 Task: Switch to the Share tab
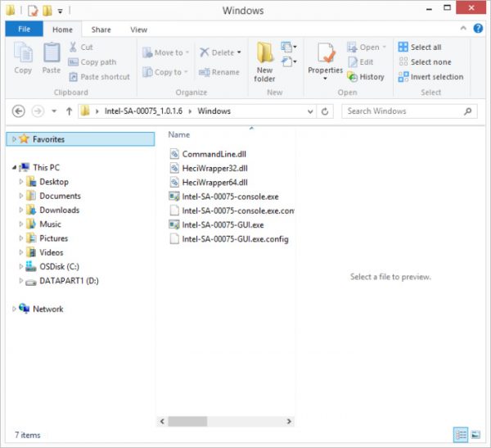(x=101, y=29)
